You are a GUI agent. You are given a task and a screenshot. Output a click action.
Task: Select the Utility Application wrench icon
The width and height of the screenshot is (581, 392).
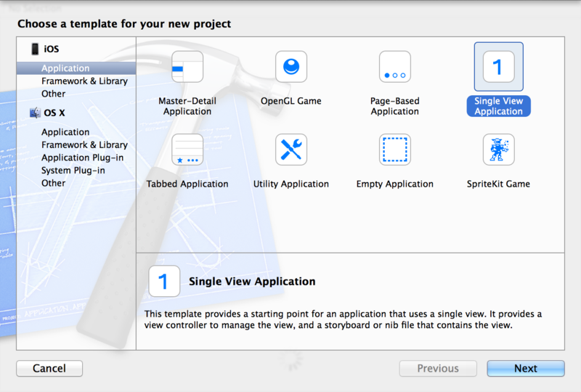click(x=291, y=150)
